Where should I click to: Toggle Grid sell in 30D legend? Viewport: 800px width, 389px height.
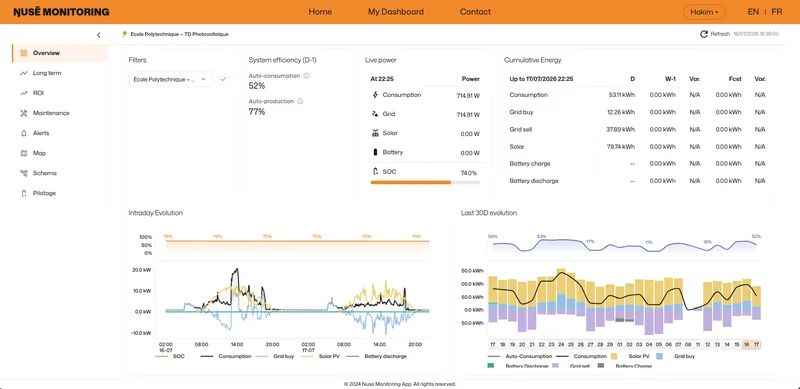[x=571, y=366]
